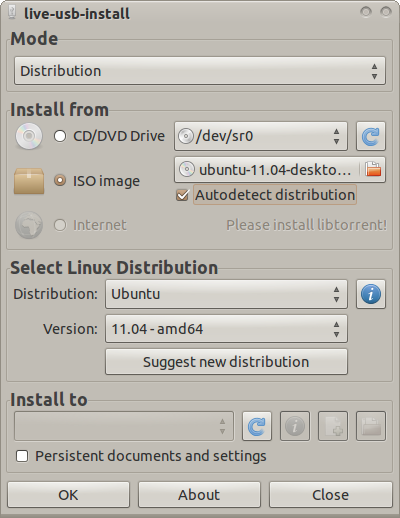Show Ubuntu distribution info icon
This screenshot has width=400, height=518.
click(x=371, y=294)
